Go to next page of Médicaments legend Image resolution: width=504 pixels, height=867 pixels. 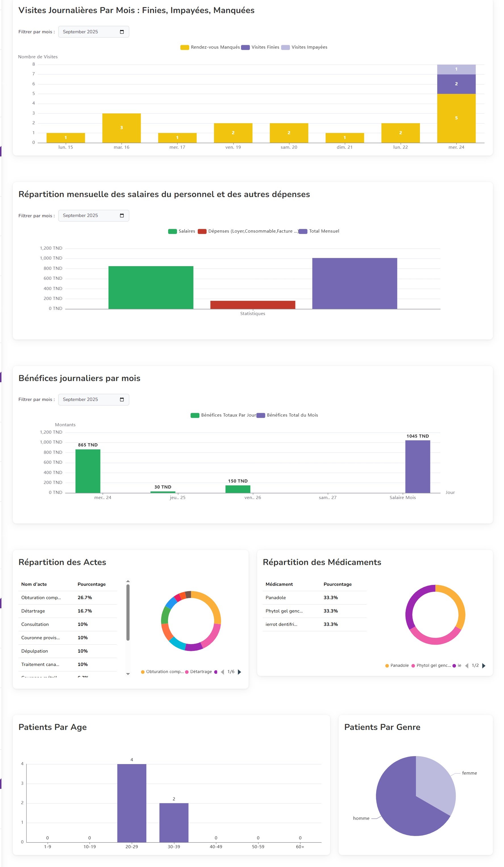[484, 666]
